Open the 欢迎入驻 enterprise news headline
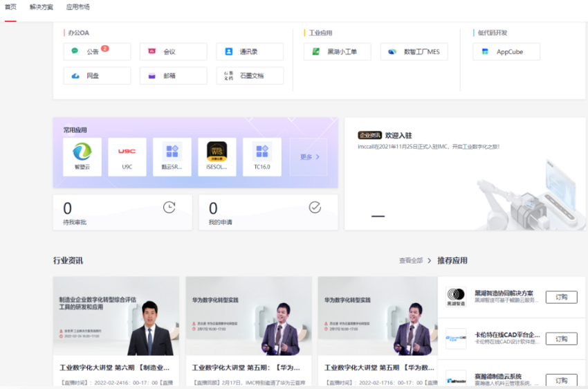The image size is (588, 389). 398,136
